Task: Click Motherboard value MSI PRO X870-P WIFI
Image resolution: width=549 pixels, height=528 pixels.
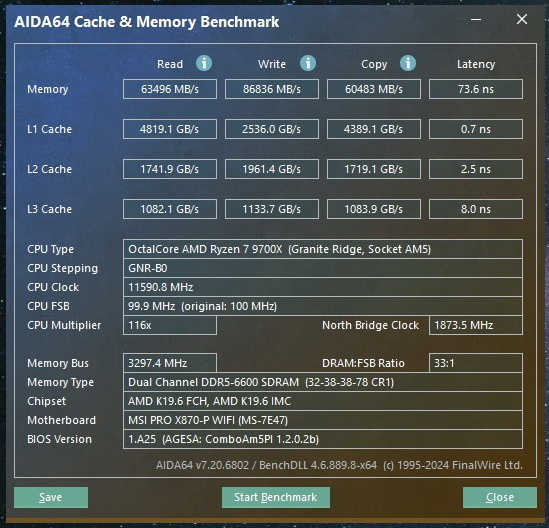Action: [323, 420]
